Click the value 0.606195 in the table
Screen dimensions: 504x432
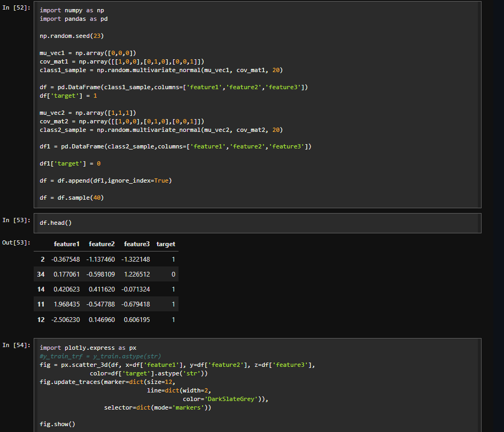pyautogui.click(x=137, y=319)
